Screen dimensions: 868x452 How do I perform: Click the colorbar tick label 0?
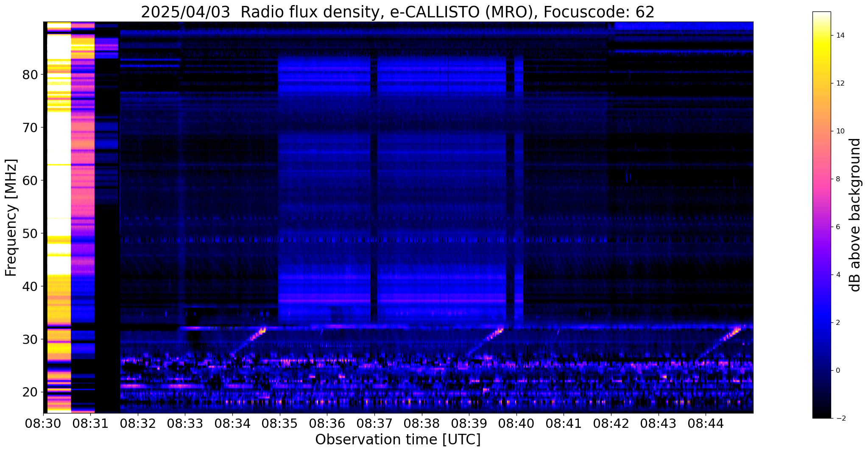click(837, 371)
